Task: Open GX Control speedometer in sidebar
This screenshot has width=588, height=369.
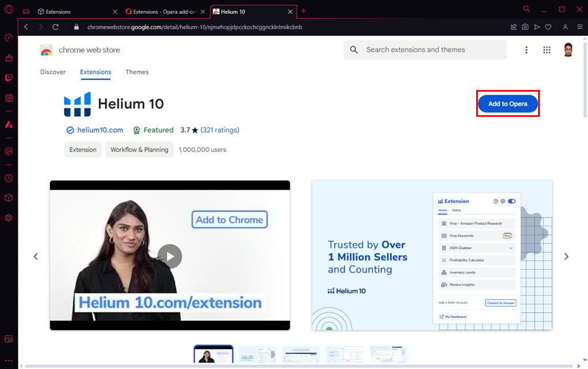Action: [9, 38]
